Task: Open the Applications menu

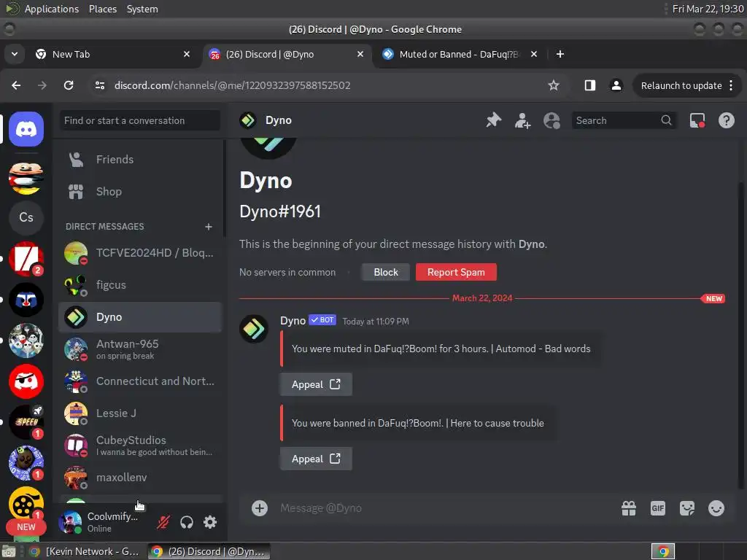Action: (52, 9)
